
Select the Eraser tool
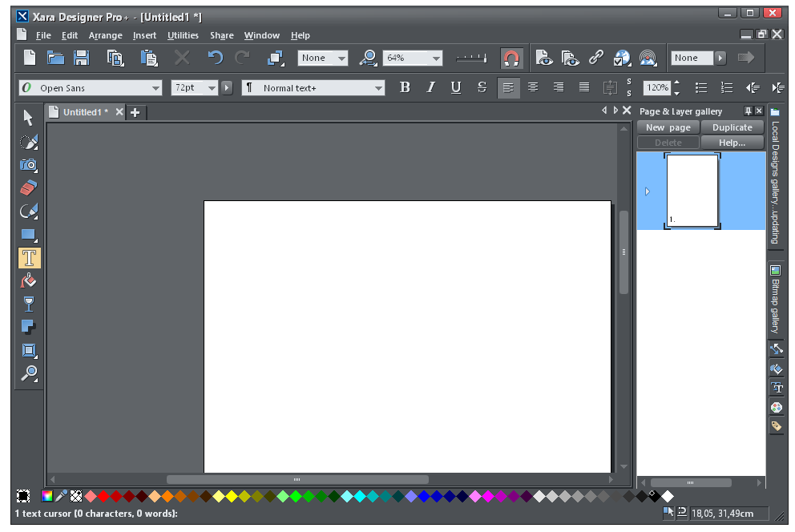coord(28,188)
